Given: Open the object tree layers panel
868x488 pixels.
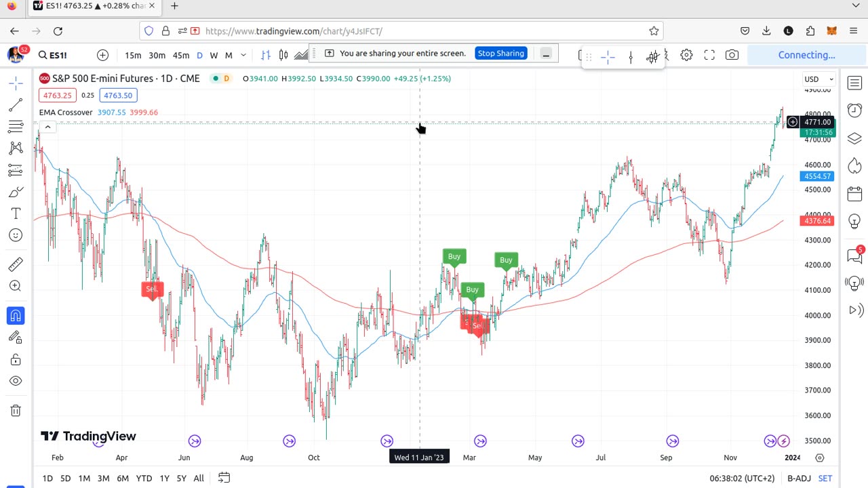Looking at the screenshot, I should (854, 138).
